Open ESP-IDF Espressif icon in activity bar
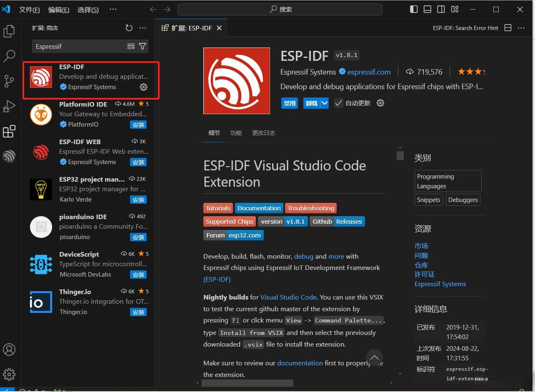This screenshot has height=392, width=535. click(x=9, y=156)
